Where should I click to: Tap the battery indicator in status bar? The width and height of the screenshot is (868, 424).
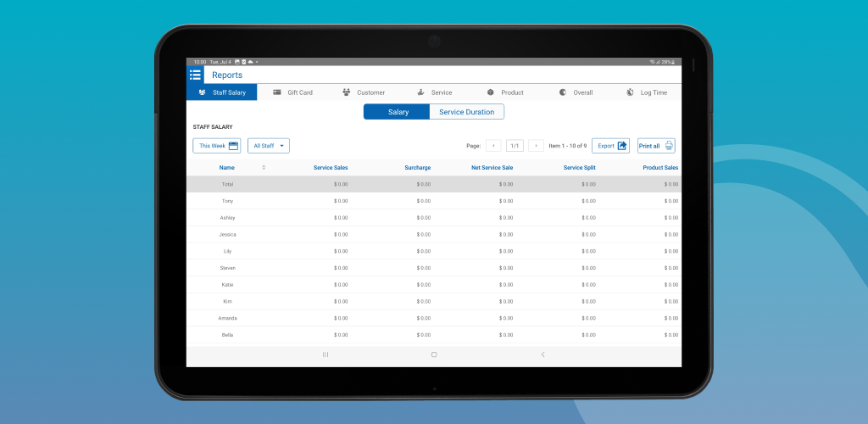[668, 62]
